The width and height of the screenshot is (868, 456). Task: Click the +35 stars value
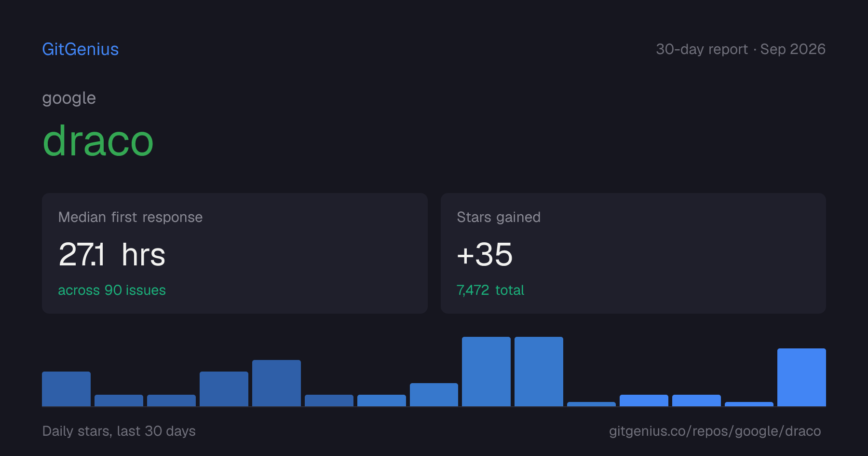pyautogui.click(x=485, y=254)
